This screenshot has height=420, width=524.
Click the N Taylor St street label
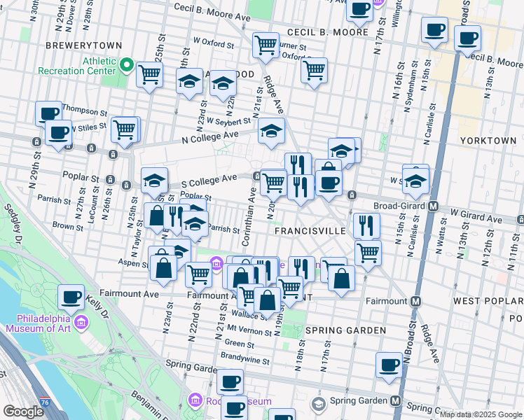point(137,239)
